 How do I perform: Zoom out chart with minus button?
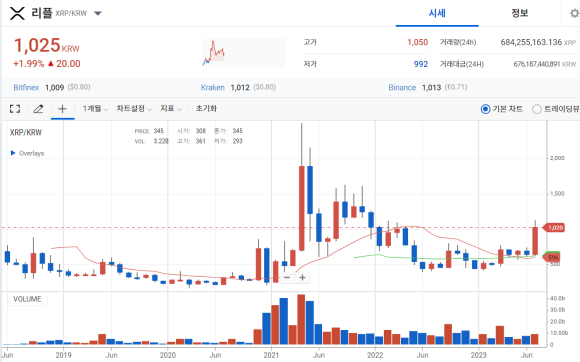287,277
